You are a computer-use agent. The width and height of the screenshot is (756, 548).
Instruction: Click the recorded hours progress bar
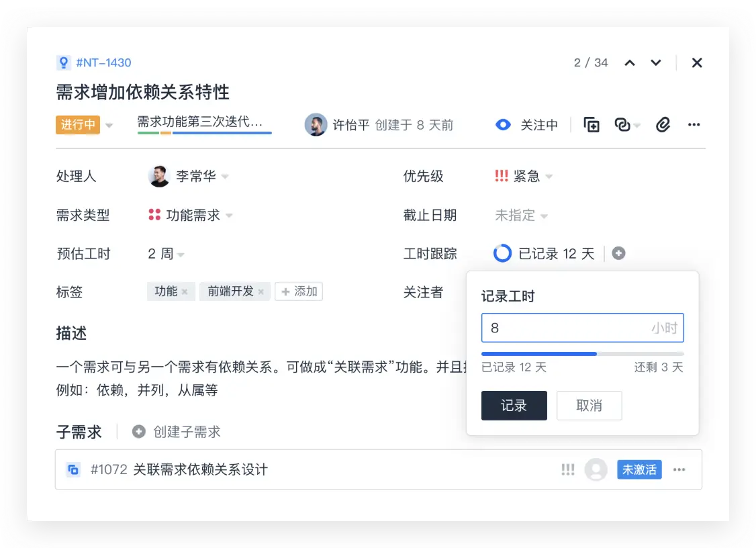click(x=582, y=353)
